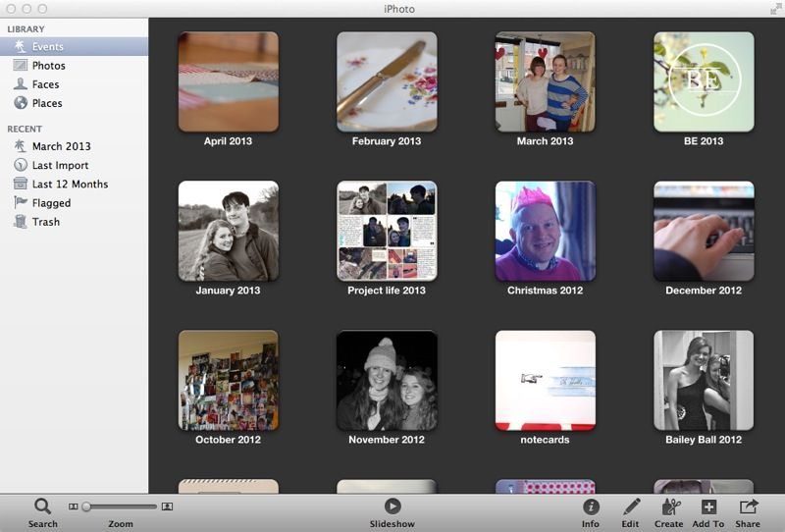Image resolution: width=785 pixels, height=532 pixels.
Task: Click the 'December 2012' event title text
Action: [x=704, y=290]
